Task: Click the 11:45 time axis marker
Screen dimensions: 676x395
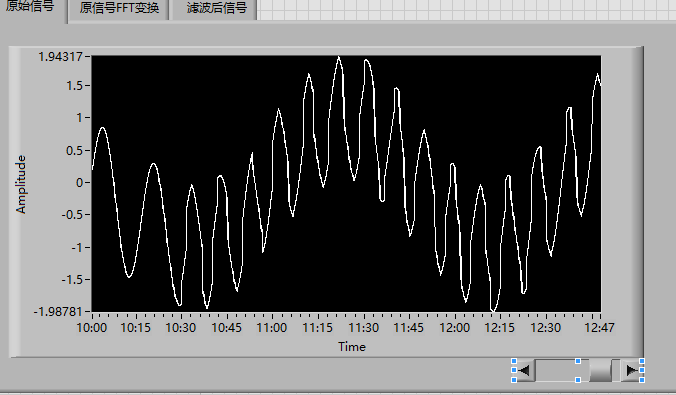Action: tap(409, 328)
